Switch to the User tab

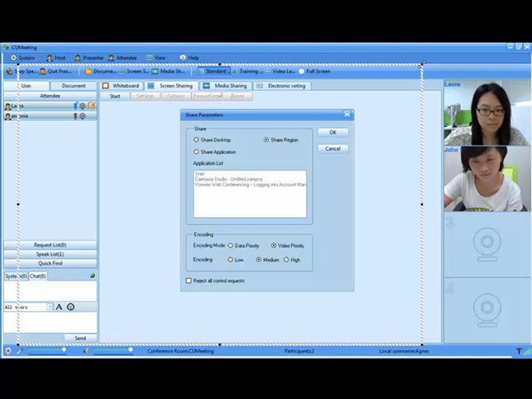coord(26,86)
